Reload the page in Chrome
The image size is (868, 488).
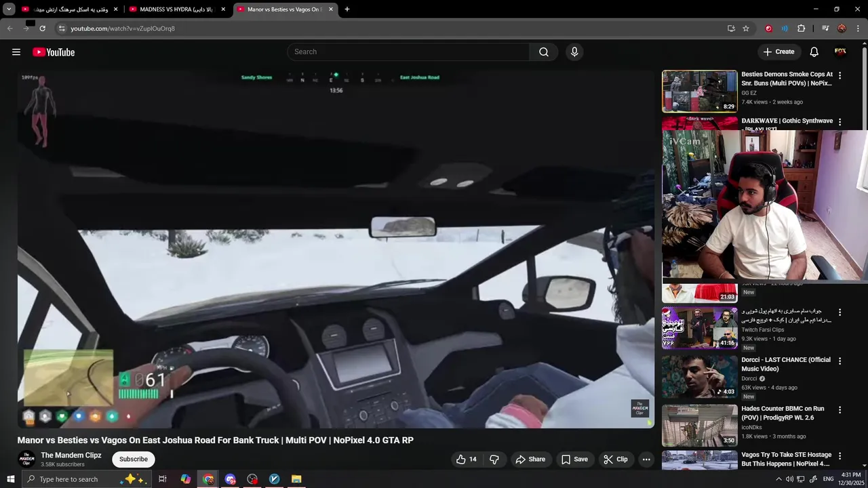[x=42, y=28]
